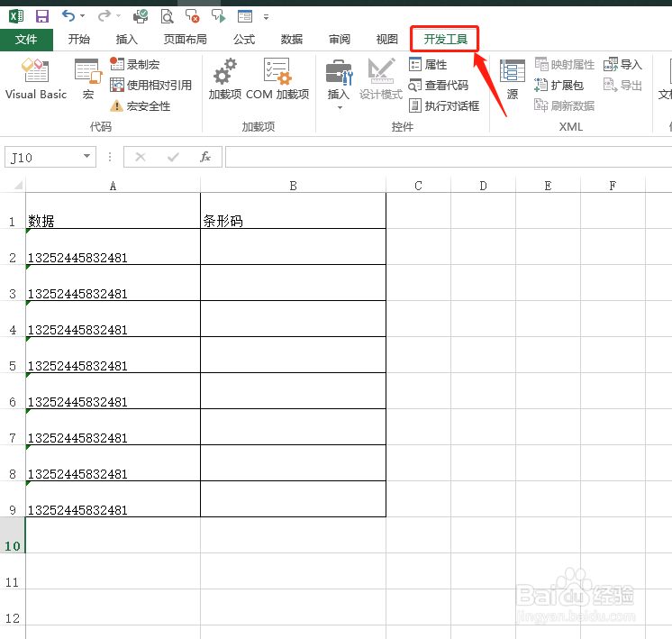The image size is (672, 639).
Task: Click the Save icon in quick access toolbar
Action: tap(42, 17)
